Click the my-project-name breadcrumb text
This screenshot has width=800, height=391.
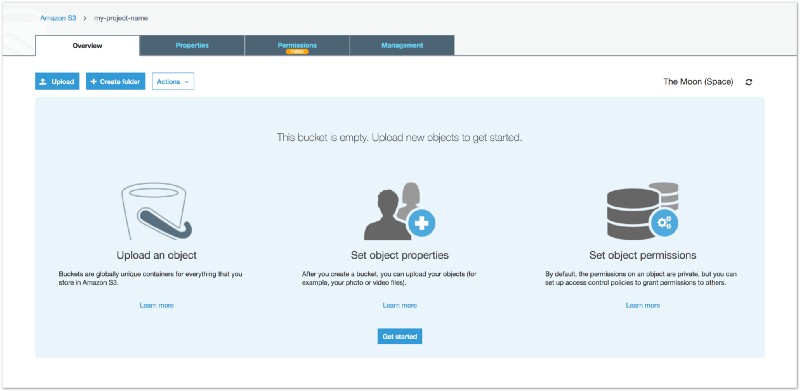point(121,18)
